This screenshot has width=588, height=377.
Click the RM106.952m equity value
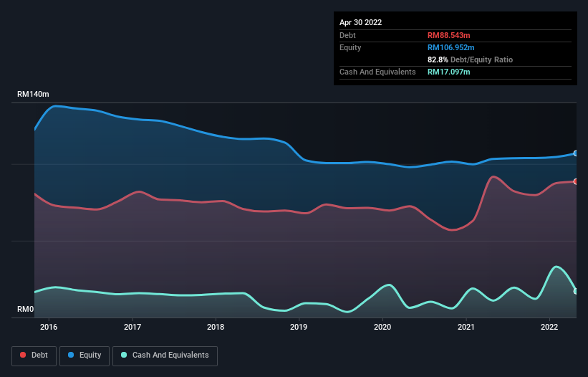[451, 47]
